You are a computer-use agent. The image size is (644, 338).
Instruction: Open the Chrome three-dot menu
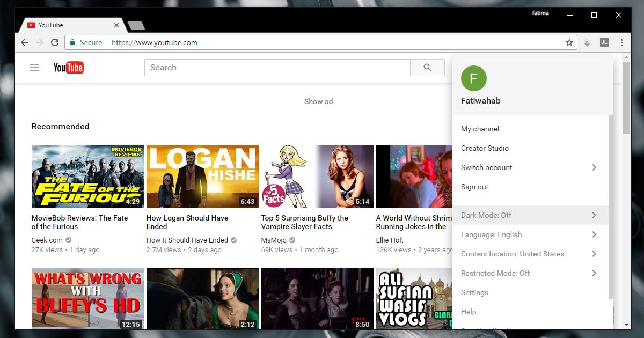click(x=621, y=42)
